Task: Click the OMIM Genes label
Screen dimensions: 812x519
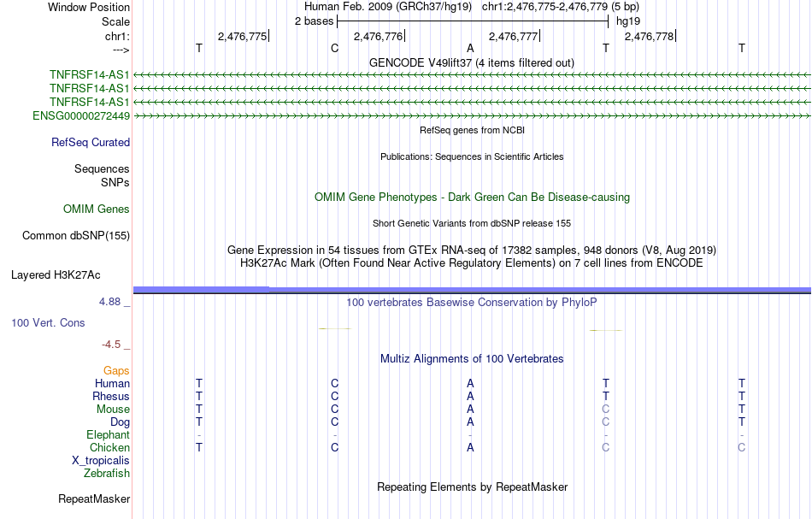Action: (97, 209)
